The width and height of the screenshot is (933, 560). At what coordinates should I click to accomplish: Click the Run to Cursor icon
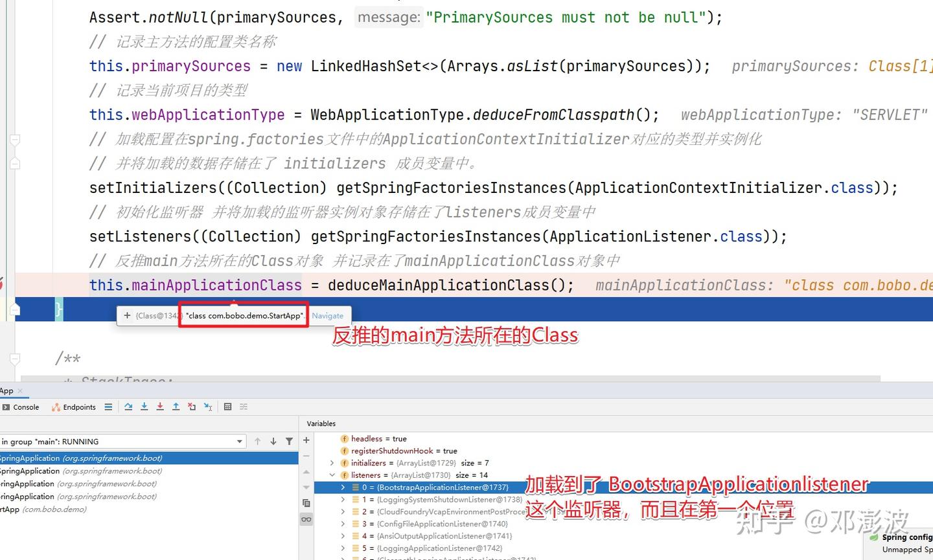[x=207, y=407]
